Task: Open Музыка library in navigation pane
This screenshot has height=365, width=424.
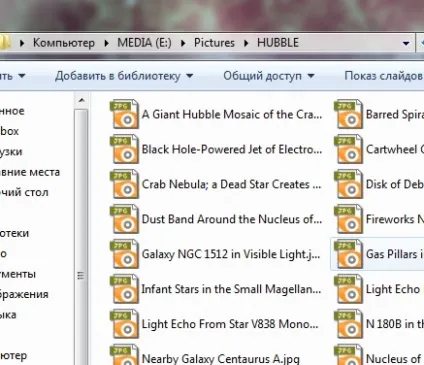Action: 8,315
